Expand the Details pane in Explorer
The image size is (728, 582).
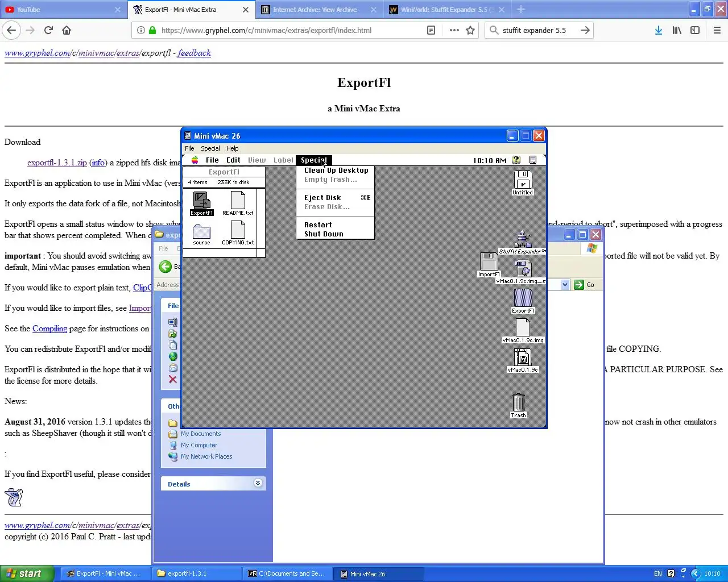(x=258, y=483)
